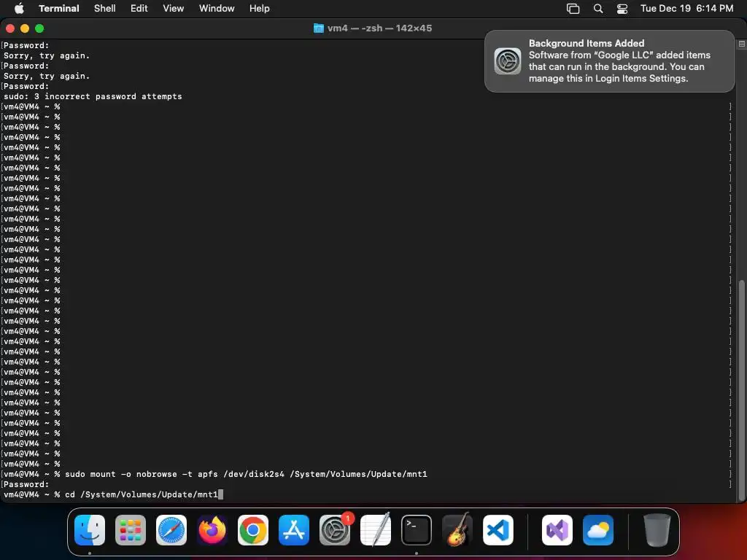
Task: Open the Help menu
Action: click(260, 8)
